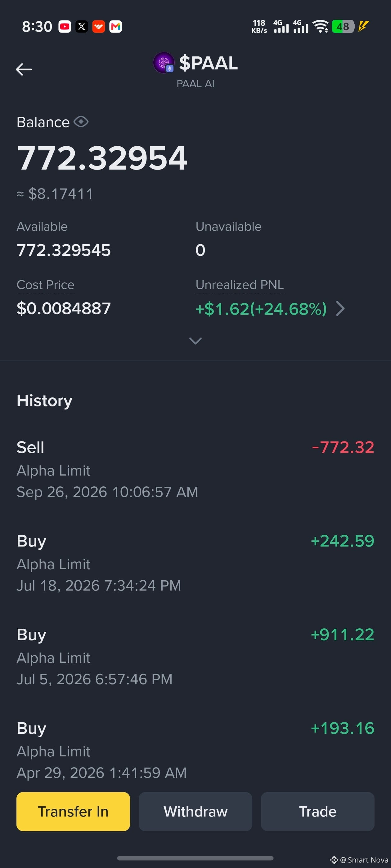Tap the Cost Price underlined label
This screenshot has width=391, height=868.
point(46,285)
